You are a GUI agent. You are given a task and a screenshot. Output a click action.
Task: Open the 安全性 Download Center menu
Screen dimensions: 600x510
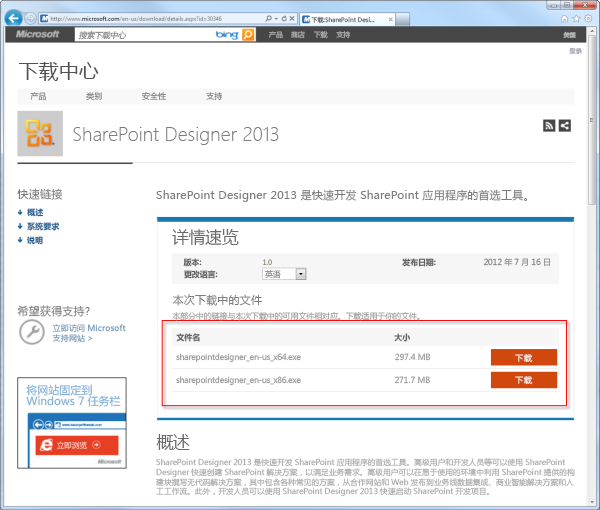tap(154, 96)
